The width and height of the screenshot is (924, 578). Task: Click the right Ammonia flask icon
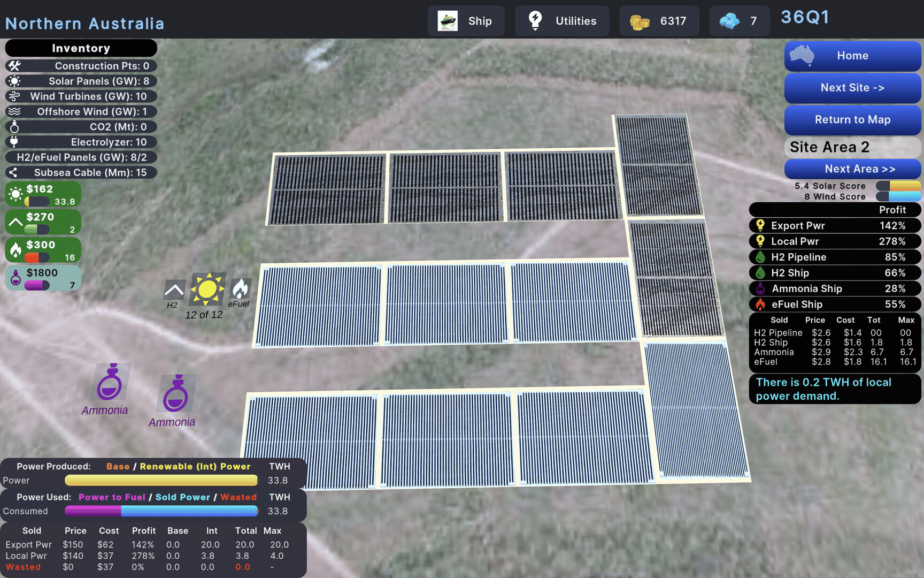click(176, 393)
